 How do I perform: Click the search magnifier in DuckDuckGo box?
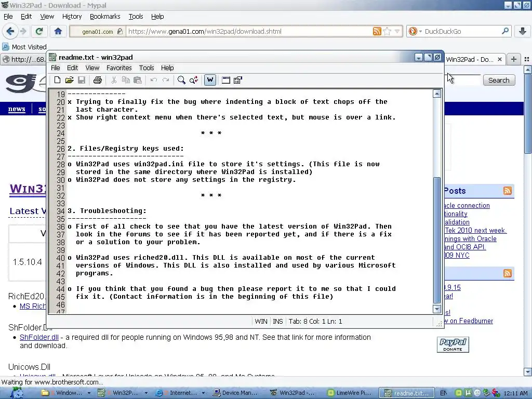[x=505, y=31]
